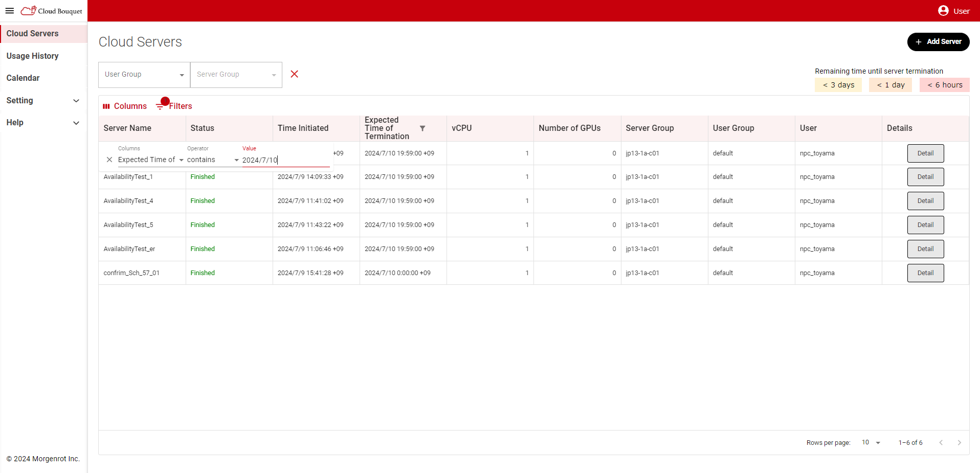Image resolution: width=980 pixels, height=473 pixels.
Task: Open Operator dropdown showing contains
Action: [213, 160]
